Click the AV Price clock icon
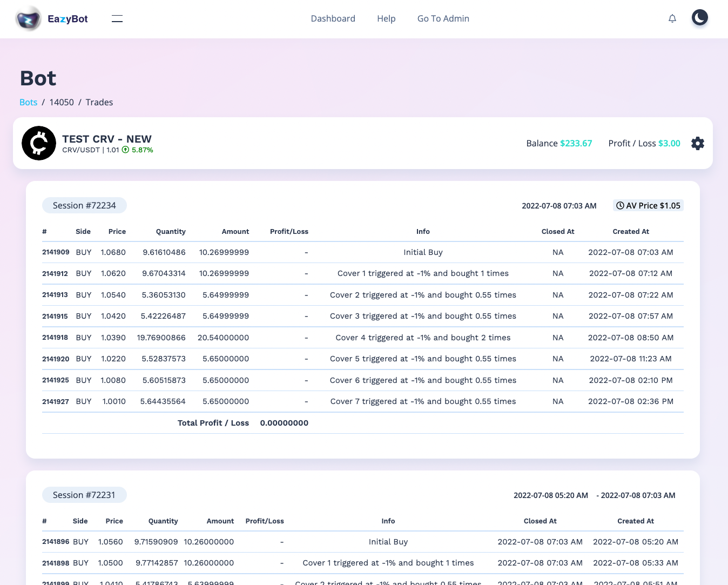Viewport: 728px width, 585px height. pos(620,206)
